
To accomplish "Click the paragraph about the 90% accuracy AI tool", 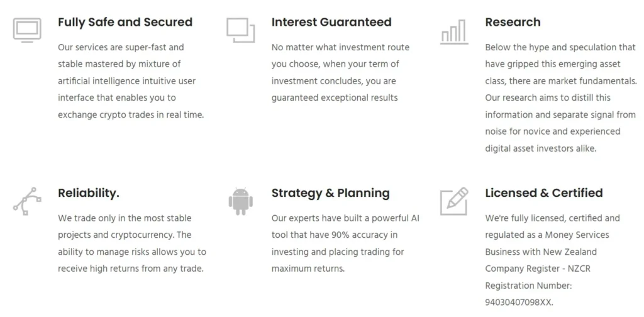I will pyautogui.click(x=345, y=243).
